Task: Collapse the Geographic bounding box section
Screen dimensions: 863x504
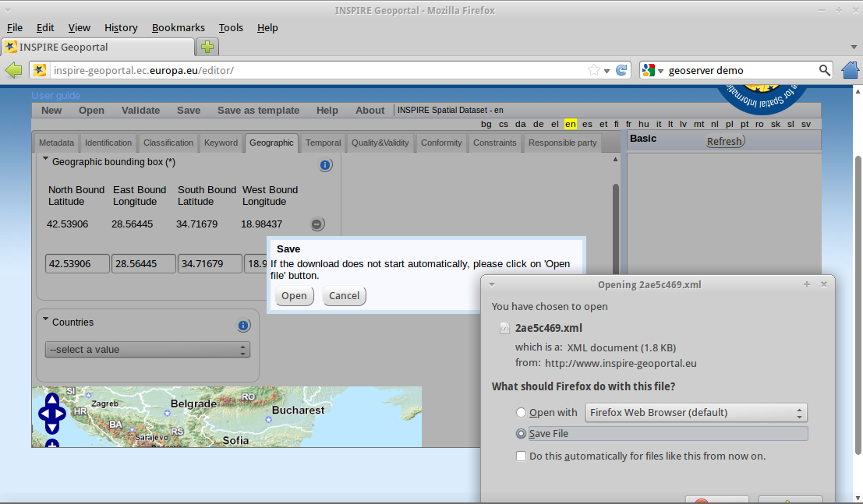Action: click(x=45, y=160)
